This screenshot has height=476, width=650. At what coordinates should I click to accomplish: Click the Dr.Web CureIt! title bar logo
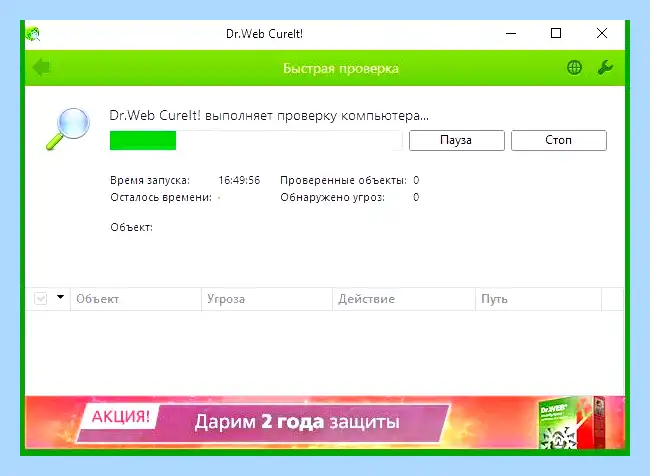pyautogui.click(x=33, y=34)
